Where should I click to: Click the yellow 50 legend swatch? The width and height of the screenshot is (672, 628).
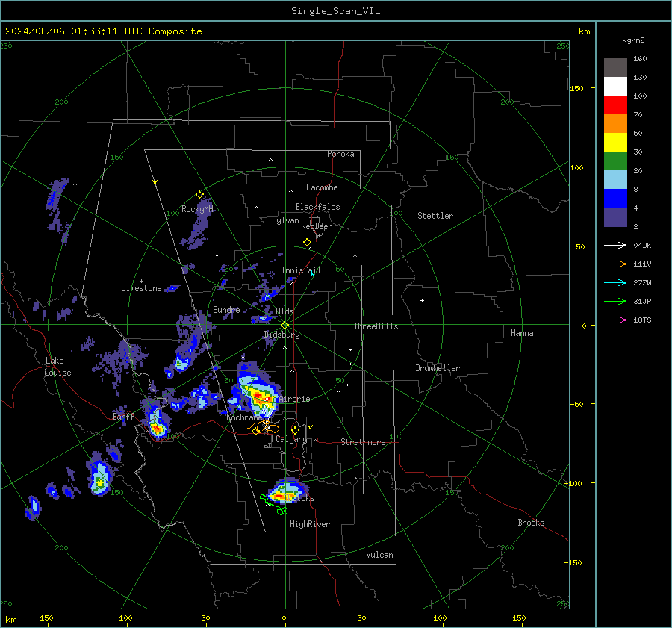pos(615,143)
